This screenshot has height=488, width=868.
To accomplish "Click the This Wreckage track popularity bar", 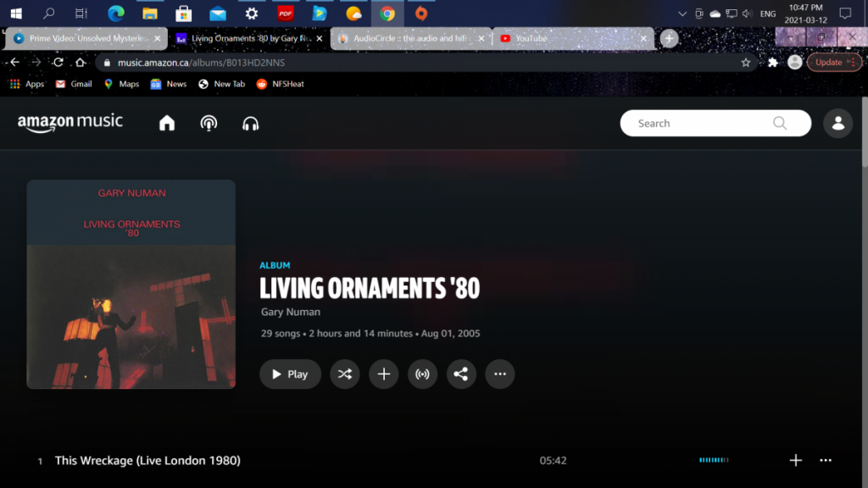I will pos(714,460).
